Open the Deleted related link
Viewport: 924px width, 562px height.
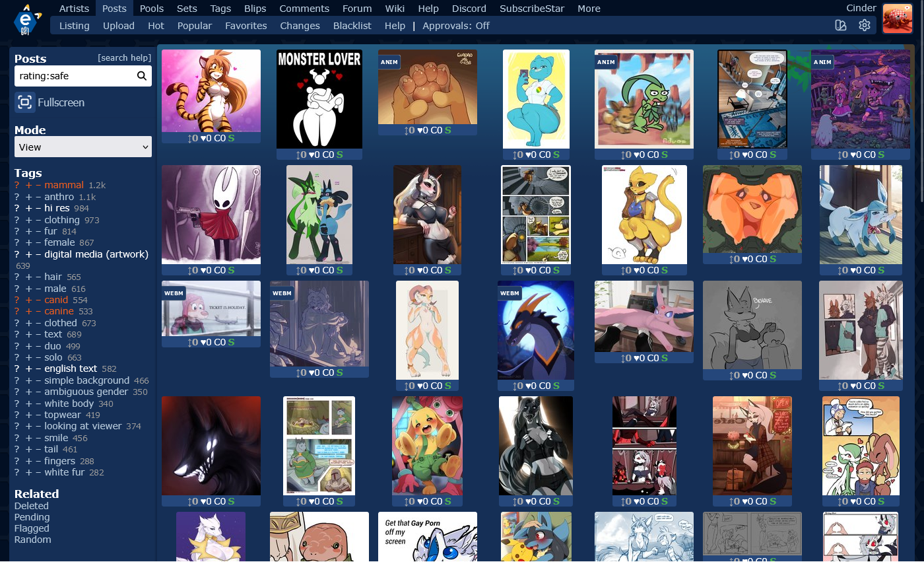click(x=32, y=506)
